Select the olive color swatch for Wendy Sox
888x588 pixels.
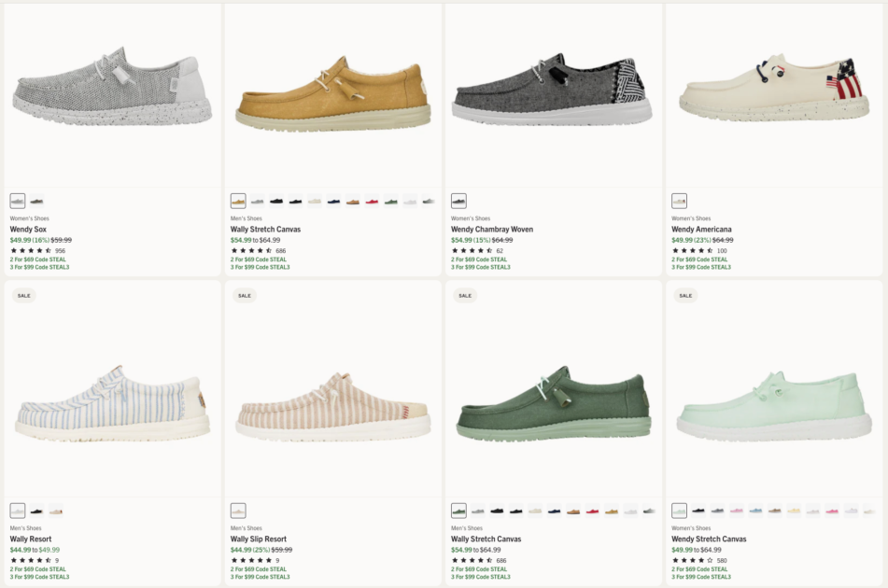pos(36,201)
